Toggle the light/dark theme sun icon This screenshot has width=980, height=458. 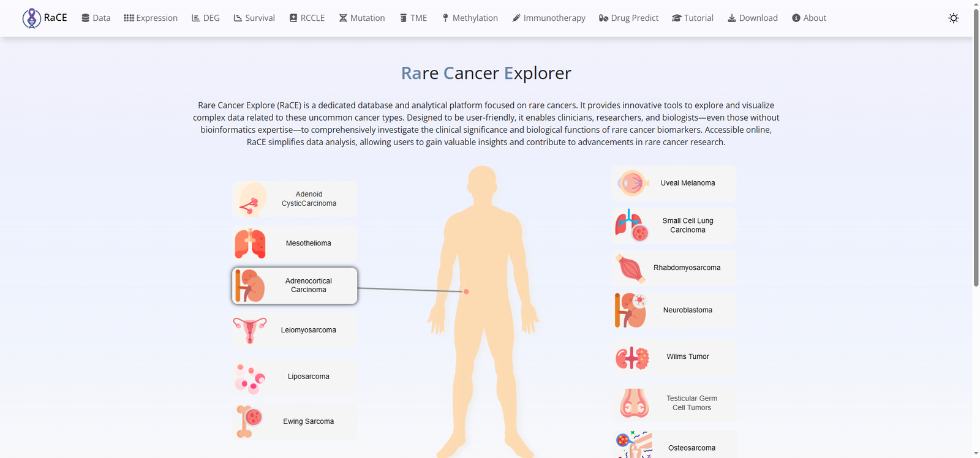click(x=954, y=18)
